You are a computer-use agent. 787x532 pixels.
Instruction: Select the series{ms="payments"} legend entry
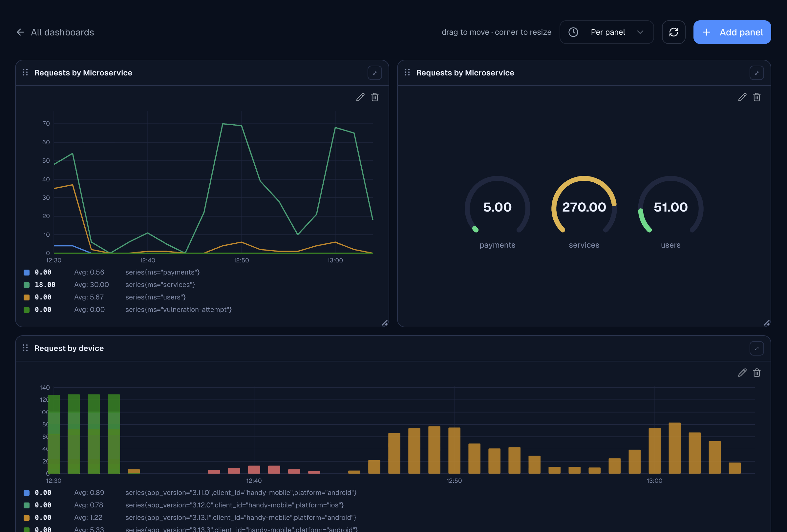click(x=162, y=272)
